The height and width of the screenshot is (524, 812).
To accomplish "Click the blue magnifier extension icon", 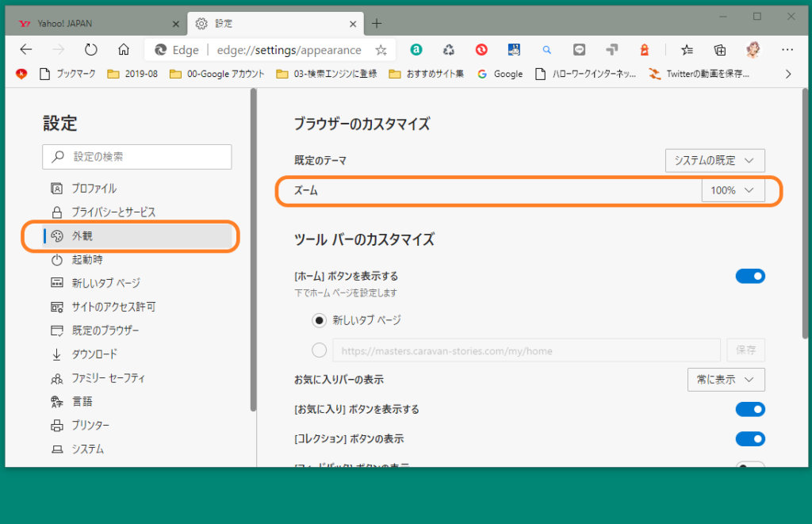I will coord(546,49).
